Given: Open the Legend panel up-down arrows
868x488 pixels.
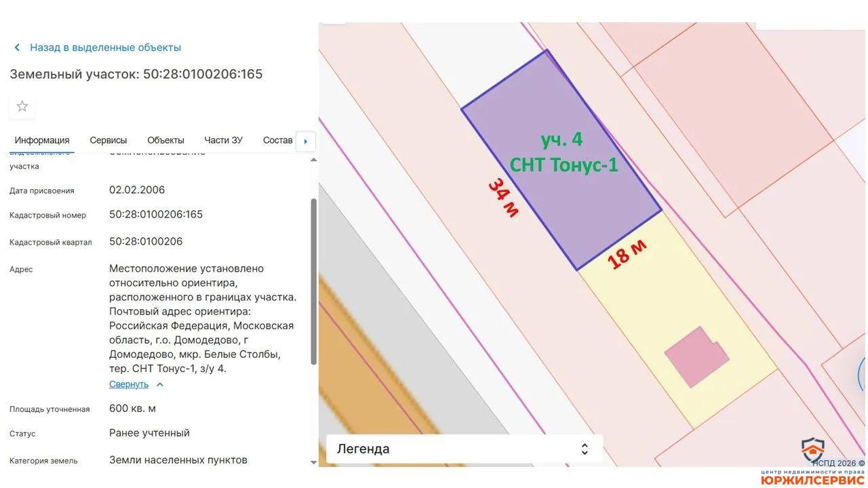Looking at the screenshot, I should [x=584, y=449].
